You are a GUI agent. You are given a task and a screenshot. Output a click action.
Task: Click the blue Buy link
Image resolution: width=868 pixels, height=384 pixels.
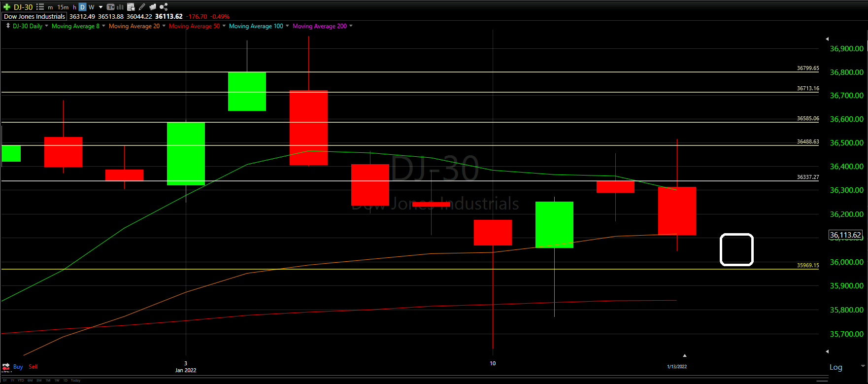coord(18,367)
